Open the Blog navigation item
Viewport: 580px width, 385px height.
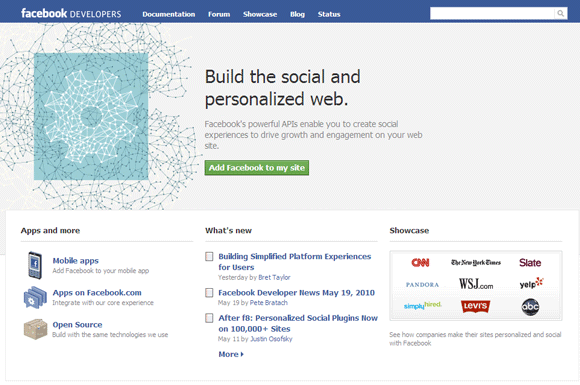(x=297, y=14)
